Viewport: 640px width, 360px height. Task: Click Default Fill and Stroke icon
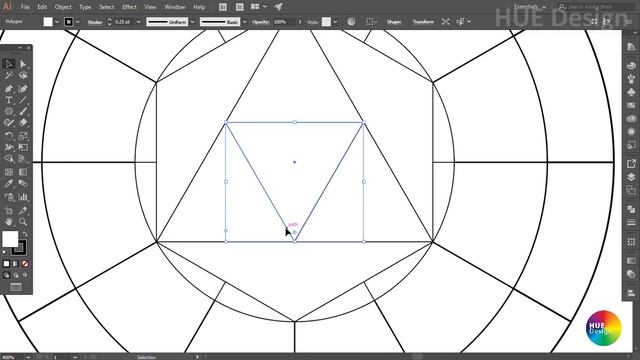[5, 253]
